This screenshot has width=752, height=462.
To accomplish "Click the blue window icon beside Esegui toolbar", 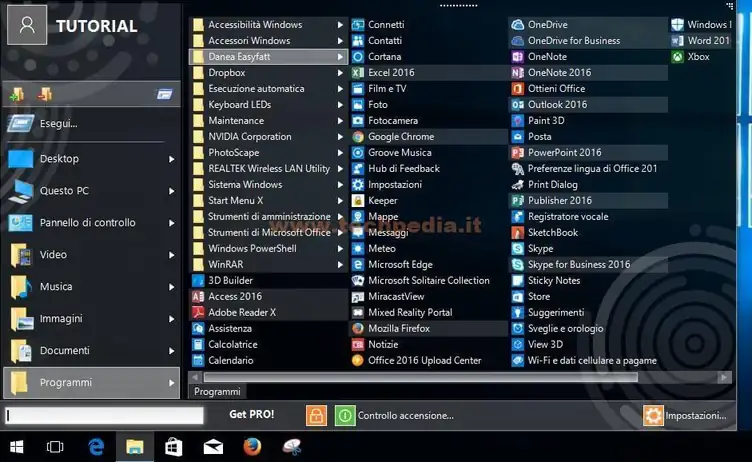I will tap(164, 94).
